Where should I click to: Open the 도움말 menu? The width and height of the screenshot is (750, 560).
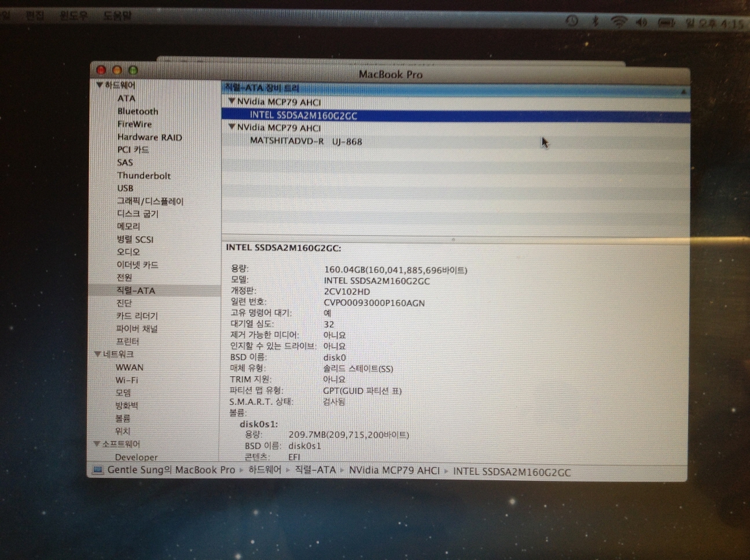point(117,16)
